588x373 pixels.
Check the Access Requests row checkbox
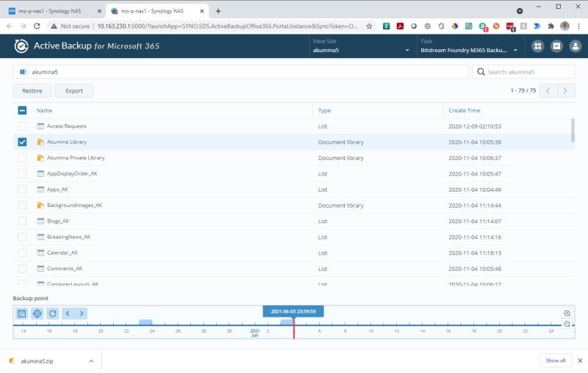pos(22,126)
